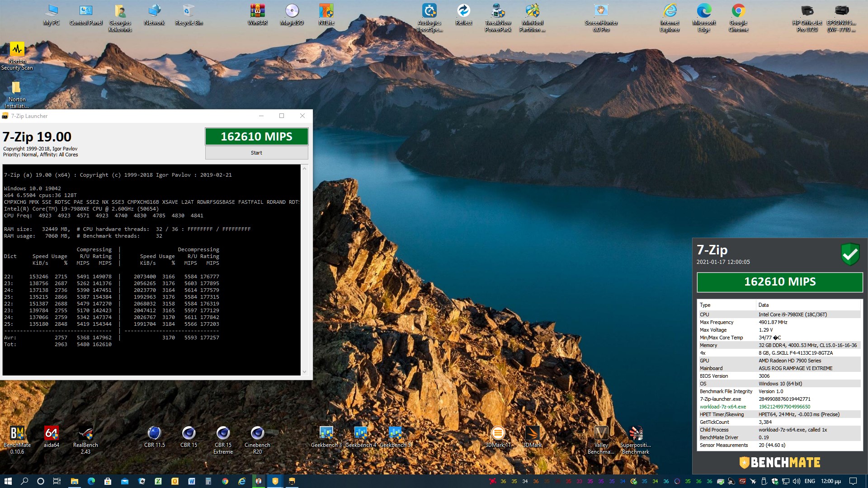Click the 7-Zip Launcher title bar icon
This screenshot has width=868, height=488.
tap(5, 116)
